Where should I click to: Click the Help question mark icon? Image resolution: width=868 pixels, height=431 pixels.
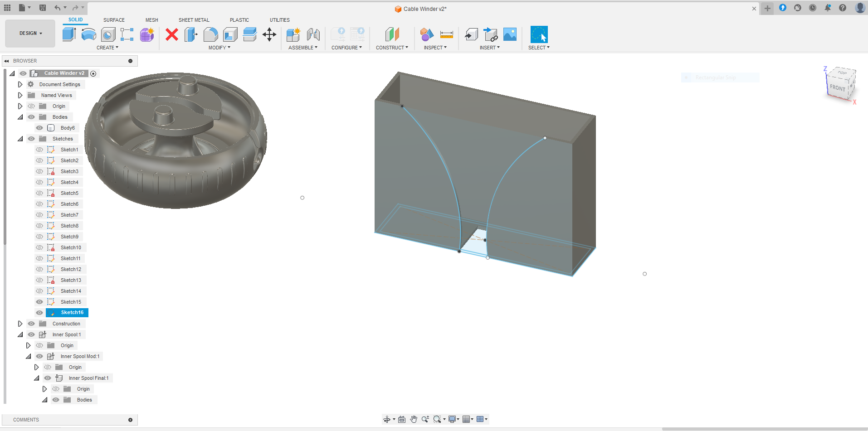tap(843, 8)
